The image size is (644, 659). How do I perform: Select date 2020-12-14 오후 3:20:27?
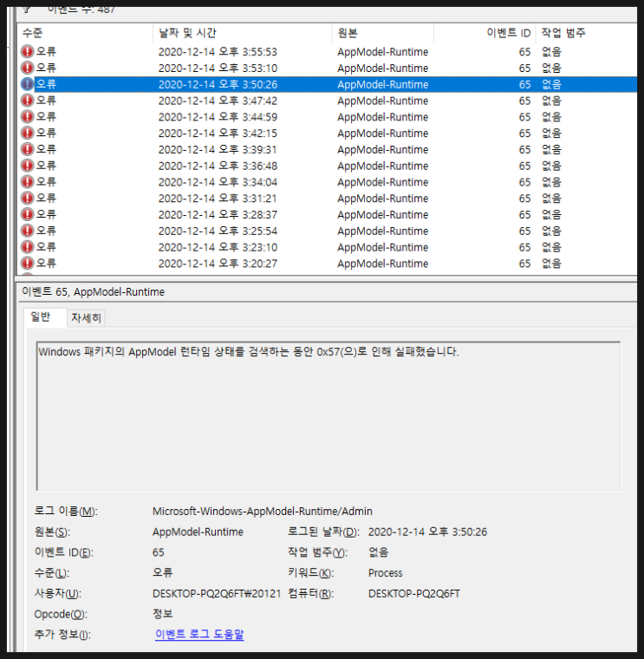pyautogui.click(x=218, y=264)
